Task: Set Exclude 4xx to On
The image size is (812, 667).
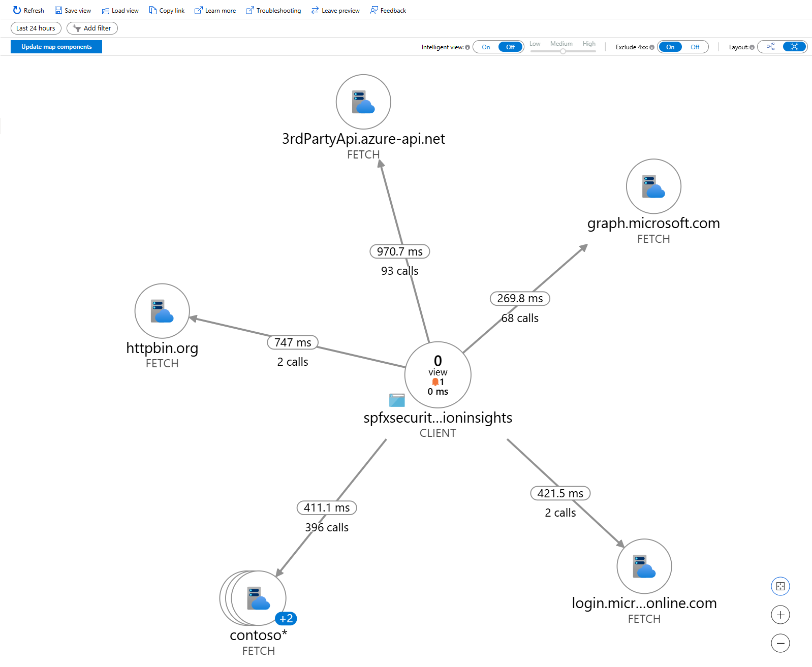Action: pyautogui.click(x=670, y=47)
